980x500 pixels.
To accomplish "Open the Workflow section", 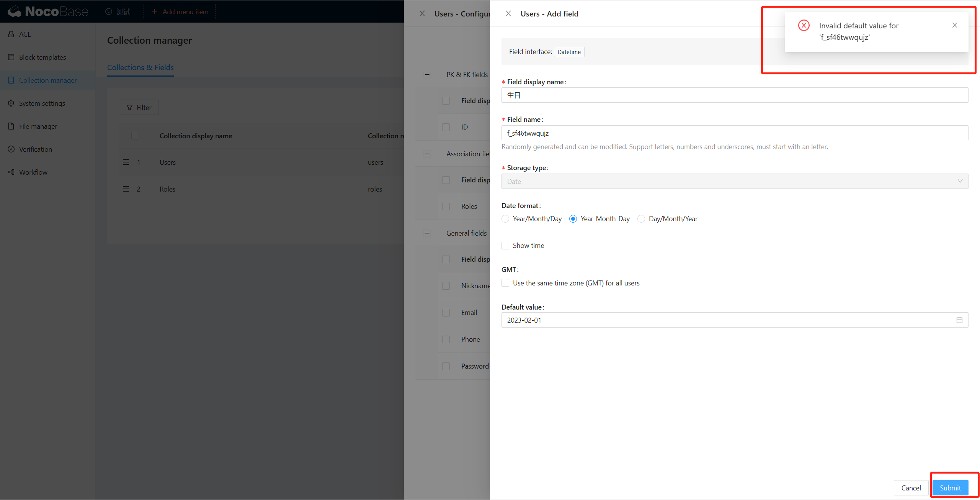I will (33, 172).
